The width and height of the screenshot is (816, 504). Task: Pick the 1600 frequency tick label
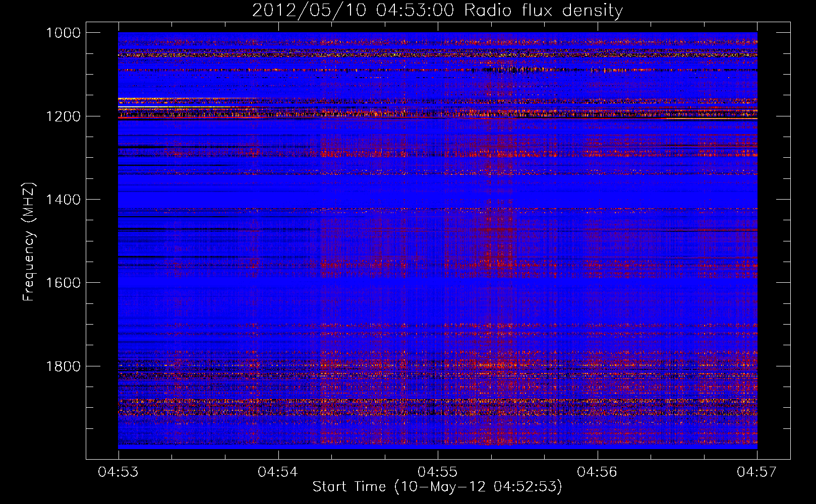click(x=63, y=283)
